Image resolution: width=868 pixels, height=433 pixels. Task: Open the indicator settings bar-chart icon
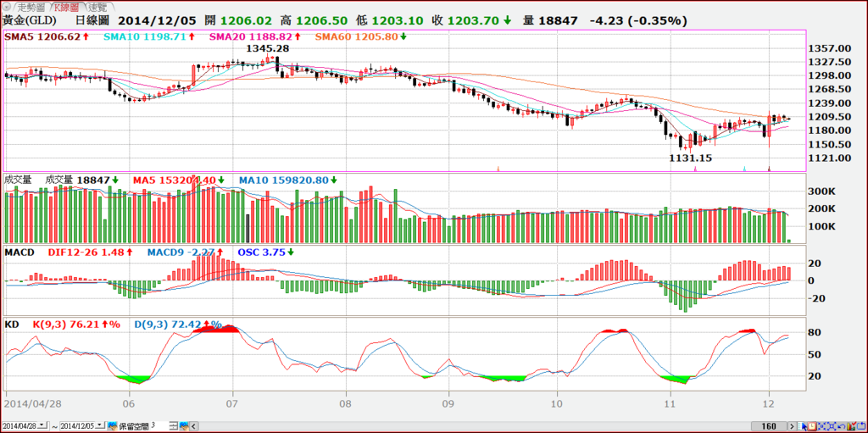(851, 426)
